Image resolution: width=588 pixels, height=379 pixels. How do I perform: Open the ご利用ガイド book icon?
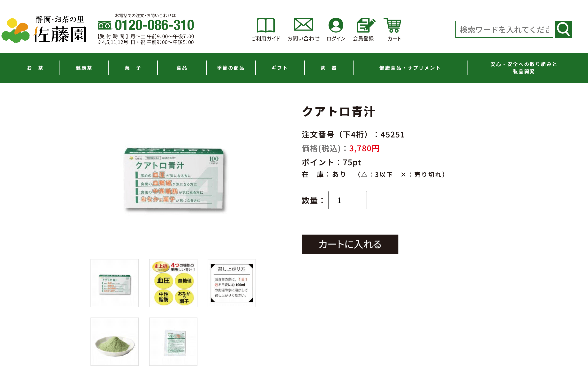pyautogui.click(x=265, y=25)
